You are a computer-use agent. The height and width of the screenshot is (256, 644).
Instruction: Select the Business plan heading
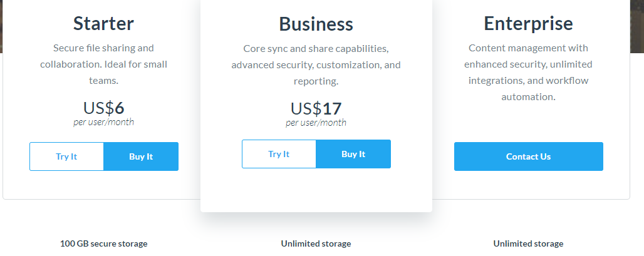click(x=316, y=24)
